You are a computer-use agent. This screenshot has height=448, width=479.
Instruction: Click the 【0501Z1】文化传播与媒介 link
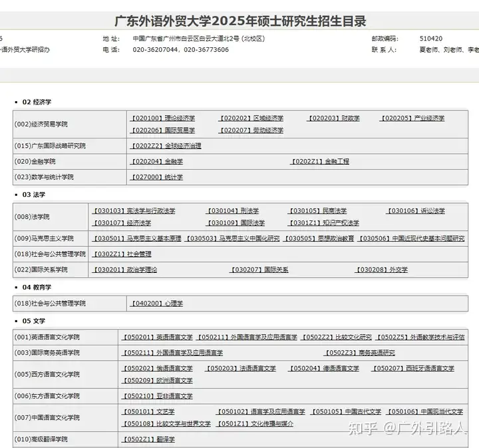coord(254,424)
